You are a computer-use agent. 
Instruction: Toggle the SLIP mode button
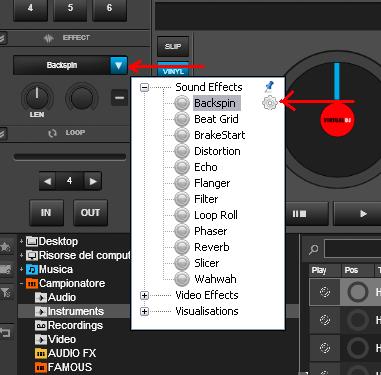coord(173,46)
